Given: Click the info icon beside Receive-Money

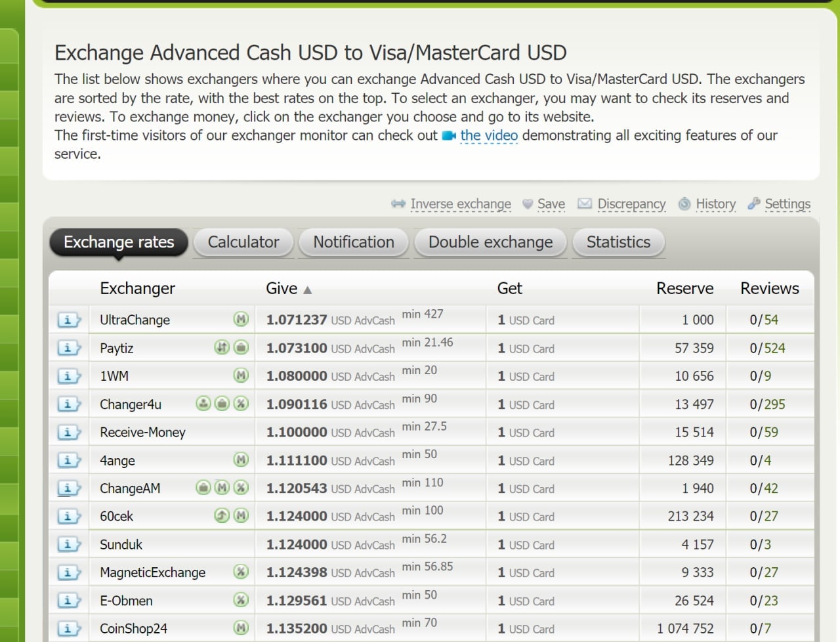Looking at the screenshot, I should (x=69, y=433).
